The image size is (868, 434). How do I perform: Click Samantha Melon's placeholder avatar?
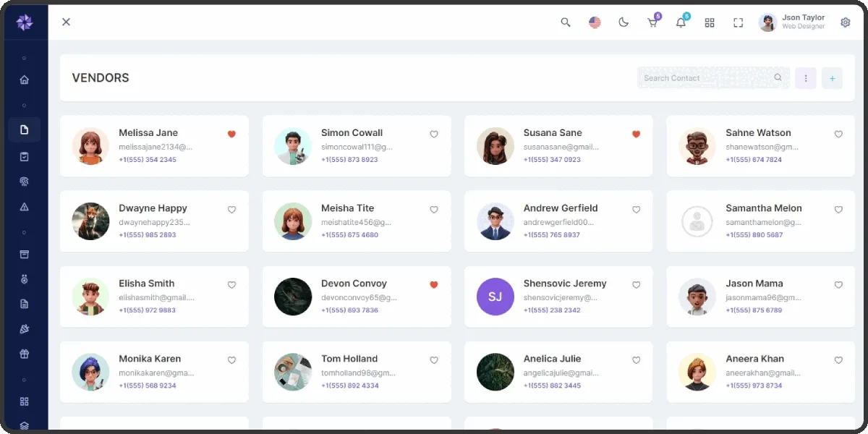point(697,221)
